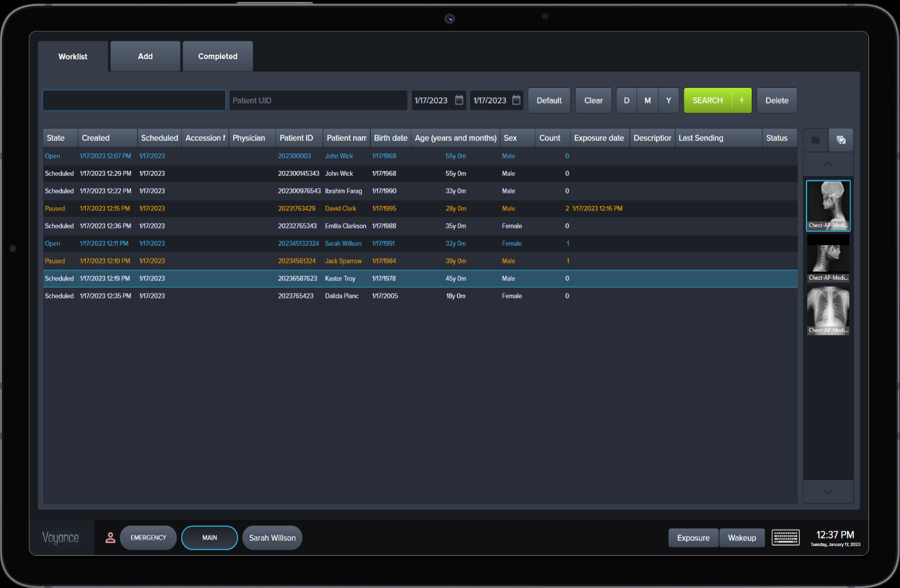This screenshot has width=900, height=588.
Task: Click the plus icon beside Search
Action: click(x=741, y=100)
